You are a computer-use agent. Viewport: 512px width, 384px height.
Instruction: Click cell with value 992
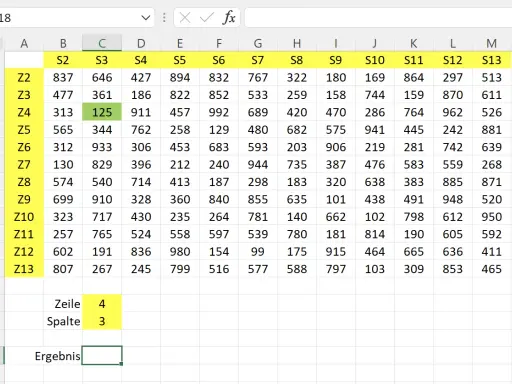[x=219, y=112]
